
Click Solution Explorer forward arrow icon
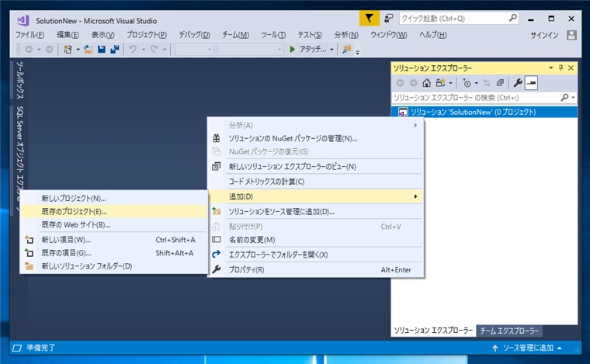point(413,83)
